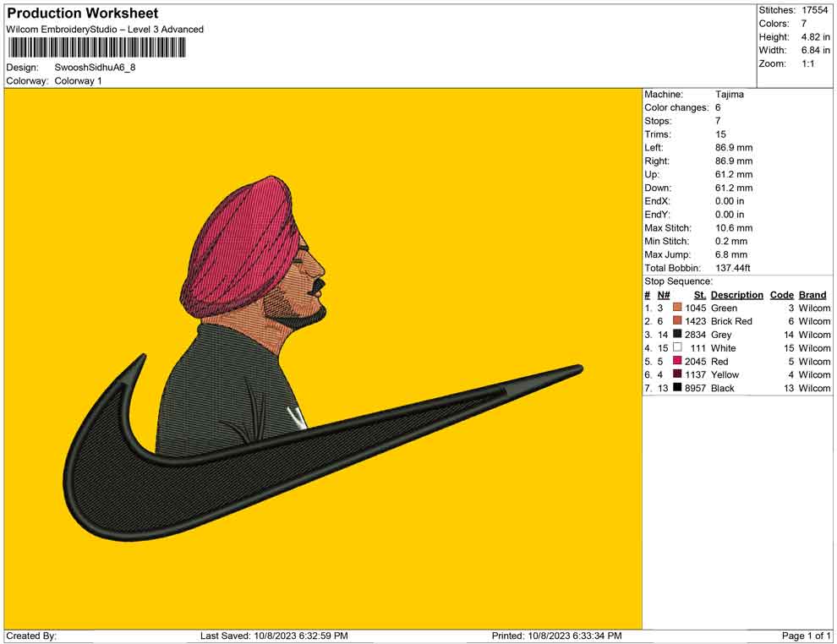837x644 pixels.
Task: Click the White description text
Action: pyautogui.click(x=724, y=348)
